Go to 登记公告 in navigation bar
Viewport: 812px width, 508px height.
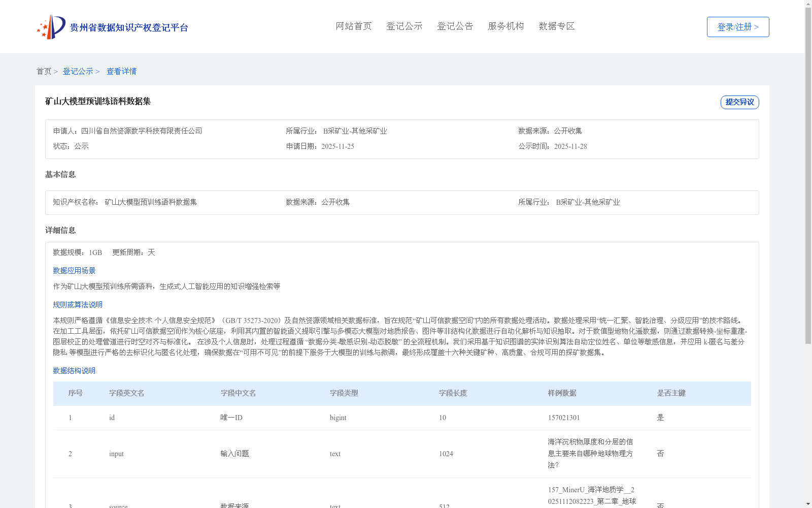(455, 26)
